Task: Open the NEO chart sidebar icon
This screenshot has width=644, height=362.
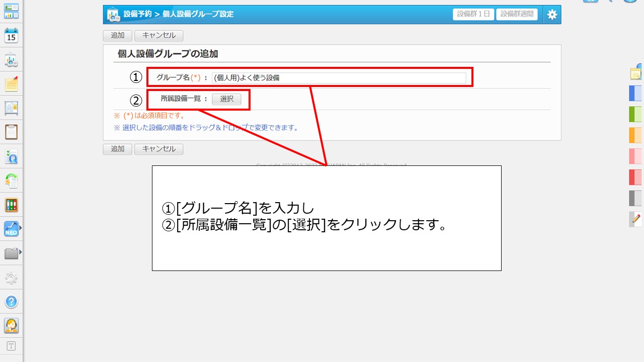Action: [x=11, y=229]
